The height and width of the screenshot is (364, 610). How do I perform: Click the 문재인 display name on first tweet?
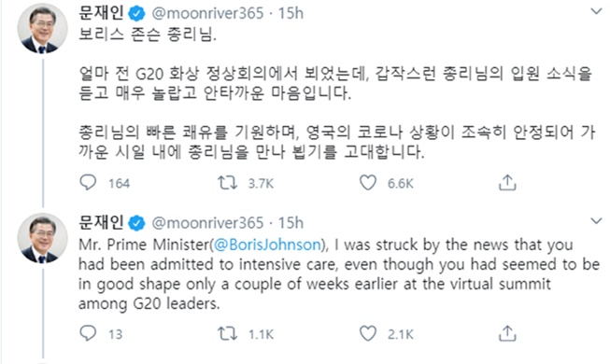pos(101,13)
